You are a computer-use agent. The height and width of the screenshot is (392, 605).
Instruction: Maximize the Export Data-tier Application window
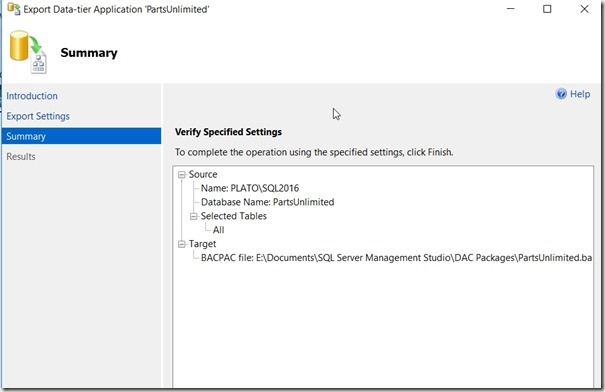pyautogui.click(x=547, y=9)
